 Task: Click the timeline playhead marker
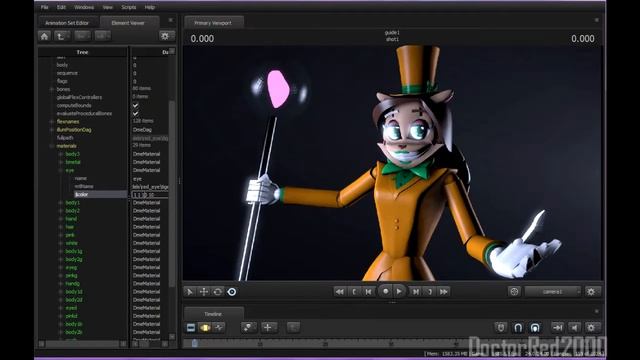tap(195, 343)
